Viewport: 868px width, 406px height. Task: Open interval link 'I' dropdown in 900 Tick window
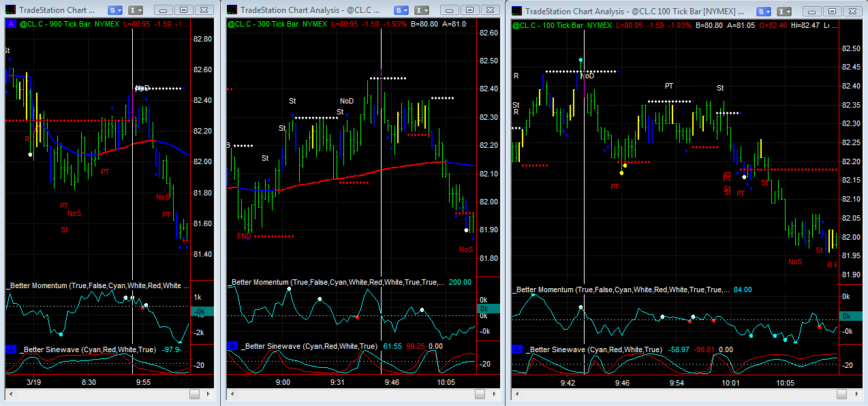point(136,10)
